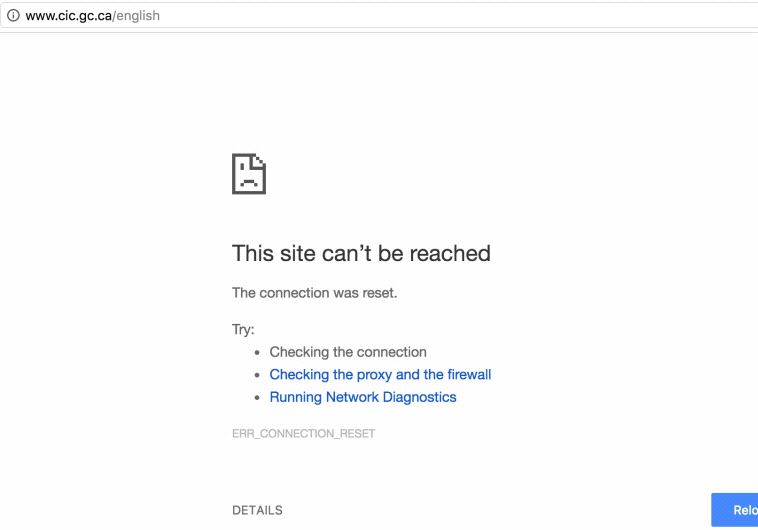Click the 'This site can't be reached' heading
Image resolution: width=758 pixels, height=530 pixels.
click(x=361, y=253)
